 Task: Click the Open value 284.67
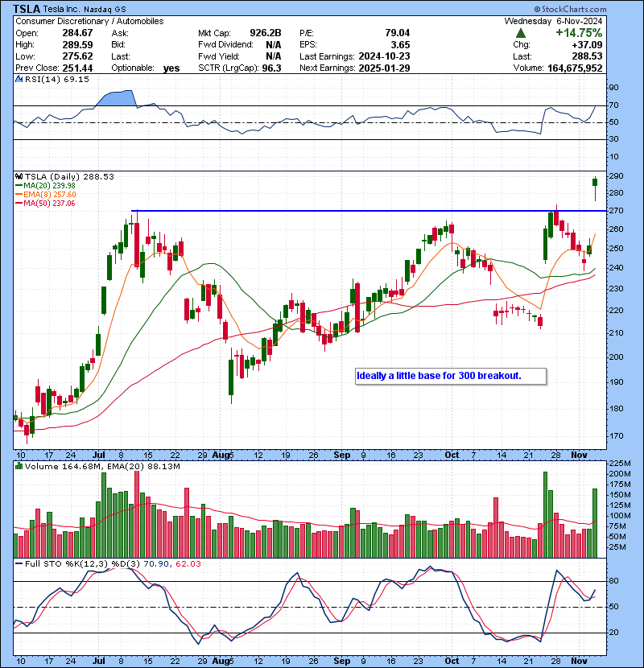77,33
